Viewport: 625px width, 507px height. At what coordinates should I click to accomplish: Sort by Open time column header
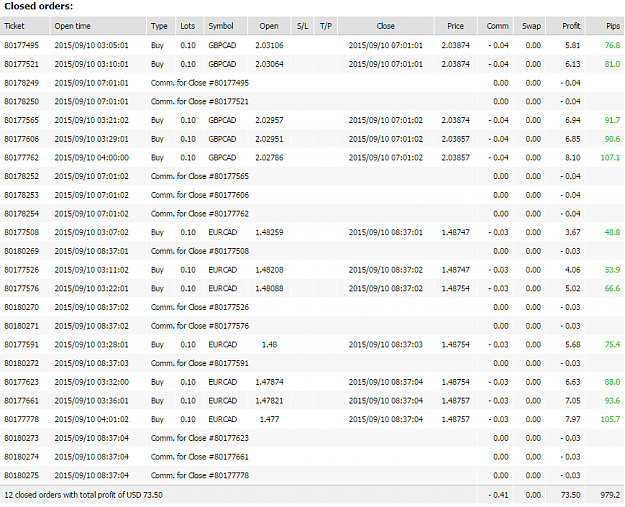click(x=98, y=26)
